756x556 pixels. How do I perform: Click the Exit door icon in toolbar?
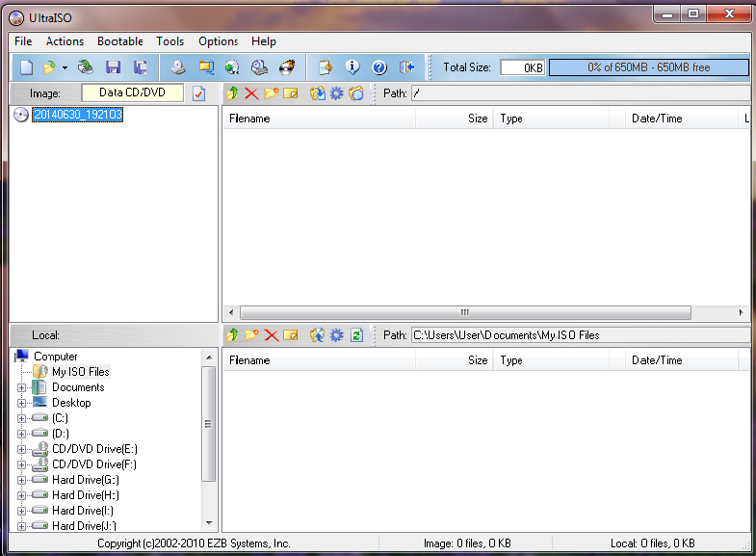[x=406, y=67]
